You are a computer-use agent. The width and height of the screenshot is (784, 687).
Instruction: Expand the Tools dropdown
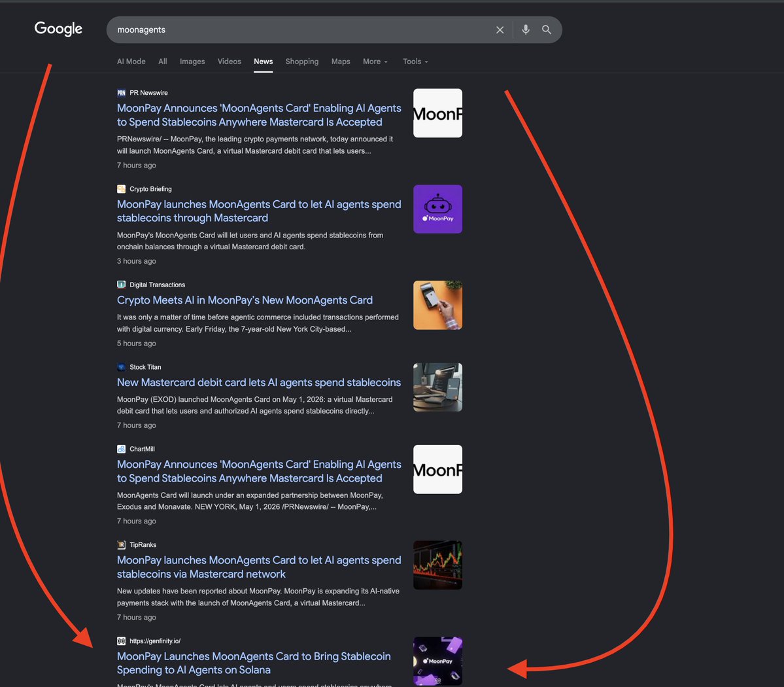pos(415,62)
